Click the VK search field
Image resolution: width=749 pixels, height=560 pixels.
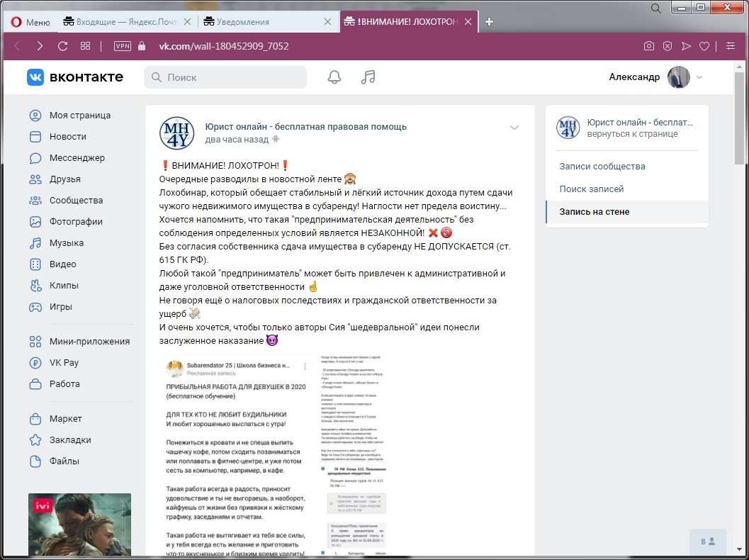point(225,77)
